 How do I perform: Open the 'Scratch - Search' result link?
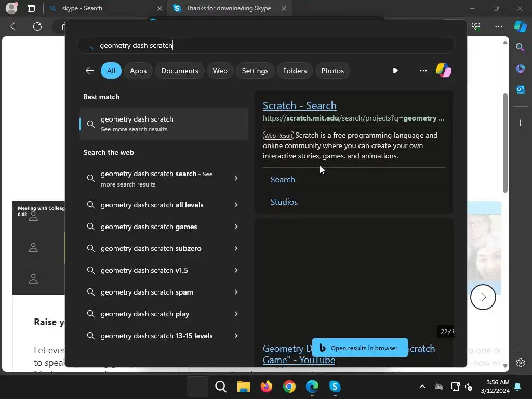click(x=300, y=105)
